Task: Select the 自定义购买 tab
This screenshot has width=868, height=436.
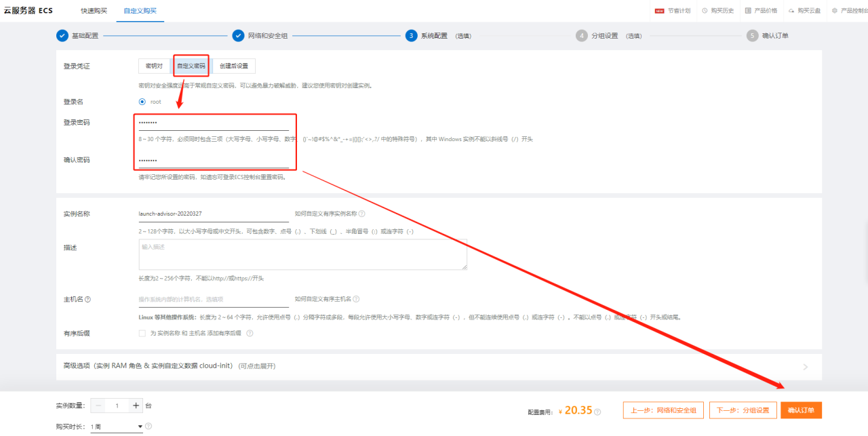Action: tap(140, 11)
